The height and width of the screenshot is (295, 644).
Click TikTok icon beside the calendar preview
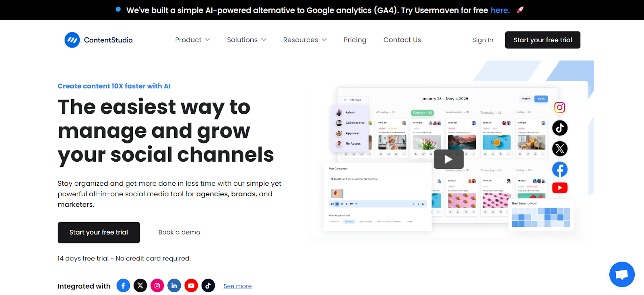[x=560, y=128]
